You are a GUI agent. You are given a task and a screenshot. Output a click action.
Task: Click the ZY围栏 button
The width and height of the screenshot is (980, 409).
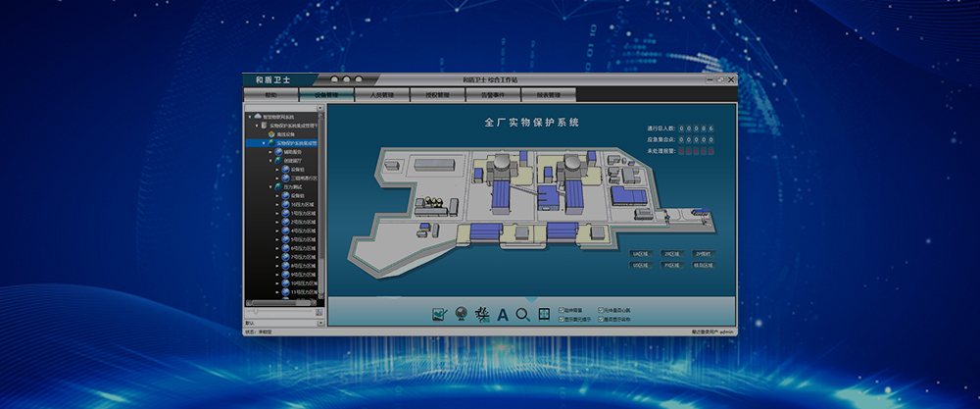[x=704, y=253]
